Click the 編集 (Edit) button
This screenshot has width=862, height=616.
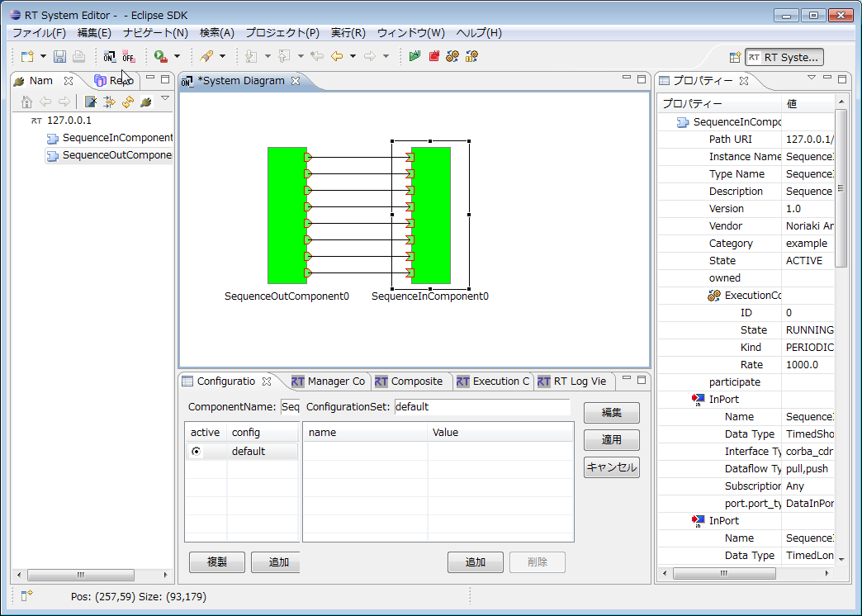tap(611, 413)
